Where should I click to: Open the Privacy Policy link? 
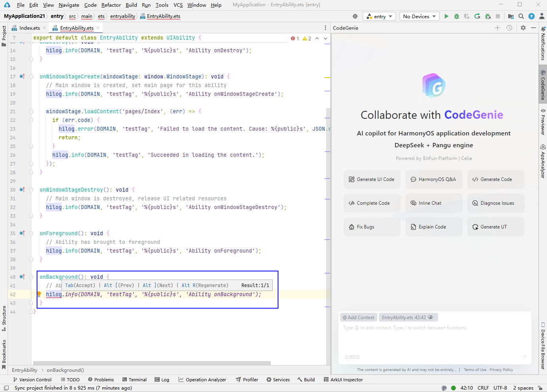point(501,369)
